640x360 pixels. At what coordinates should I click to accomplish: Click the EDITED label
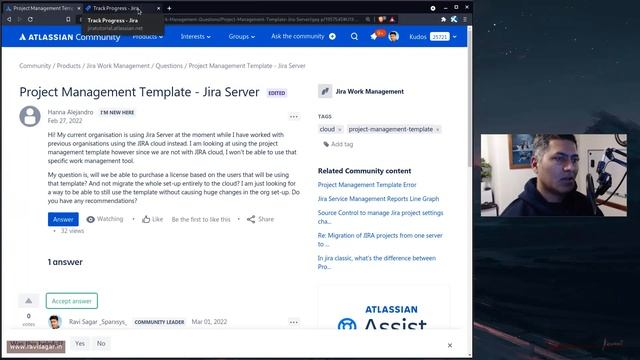coord(277,93)
